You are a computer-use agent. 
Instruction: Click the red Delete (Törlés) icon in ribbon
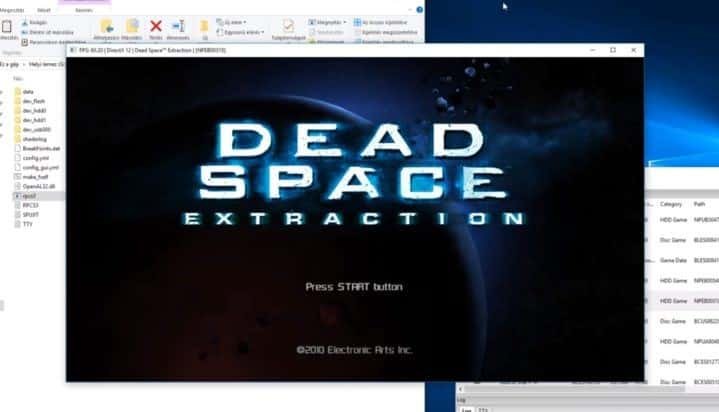(156, 25)
